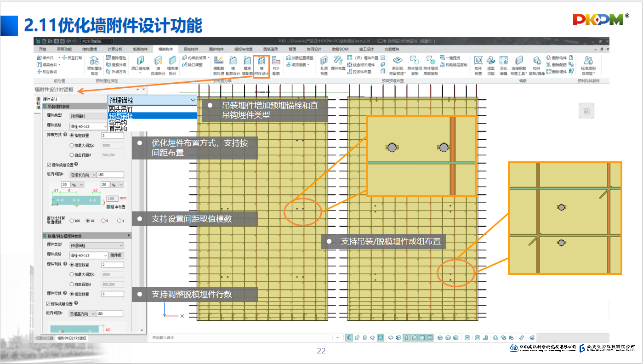Click the 搜索外墙 toolbar item
This screenshot has width=643, height=364.
(x=115, y=65)
